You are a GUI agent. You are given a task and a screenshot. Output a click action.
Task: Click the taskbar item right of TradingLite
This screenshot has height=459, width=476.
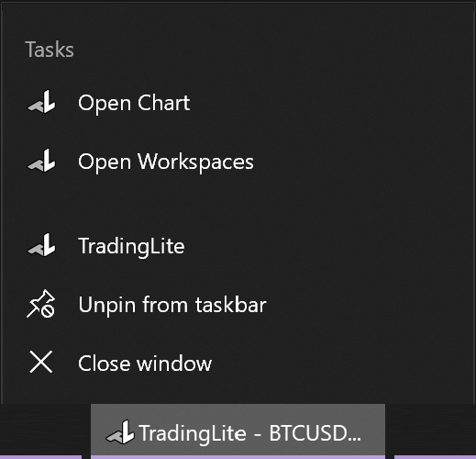tap(435, 431)
